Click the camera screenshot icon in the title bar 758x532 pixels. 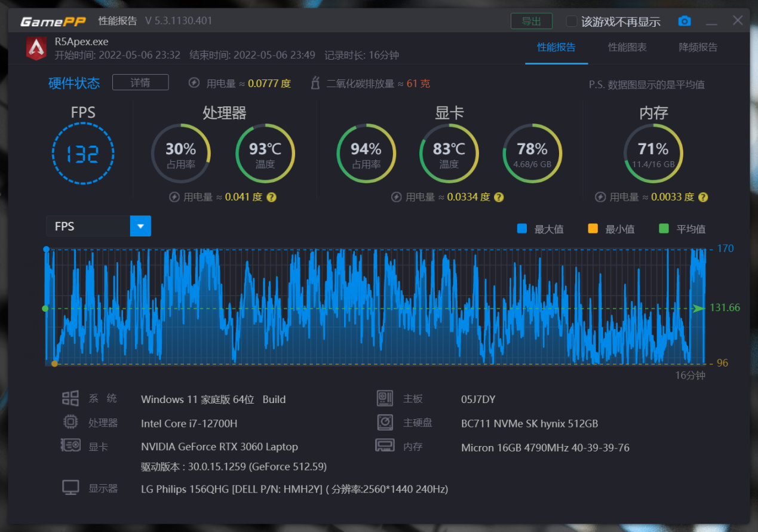coord(685,20)
